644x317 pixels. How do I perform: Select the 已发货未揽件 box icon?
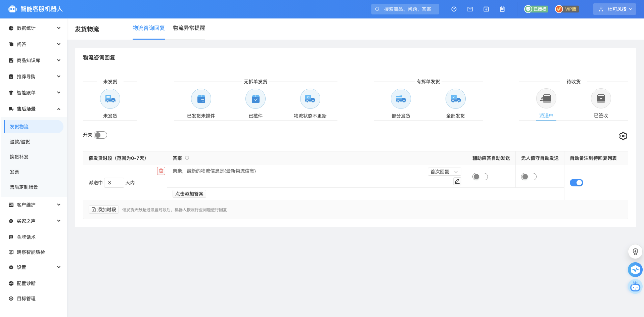201,99
